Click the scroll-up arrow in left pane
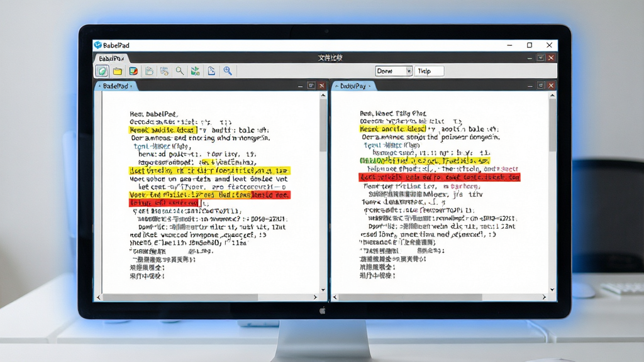This screenshot has width=644, height=362. [323, 96]
